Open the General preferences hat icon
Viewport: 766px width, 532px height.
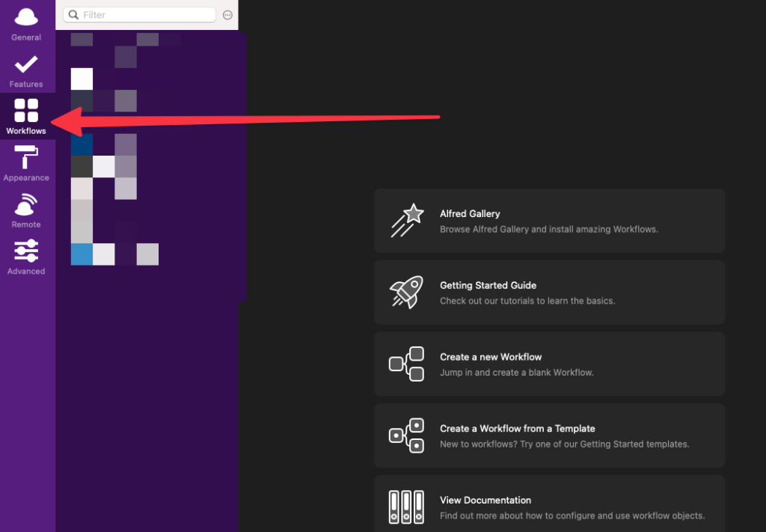26,17
